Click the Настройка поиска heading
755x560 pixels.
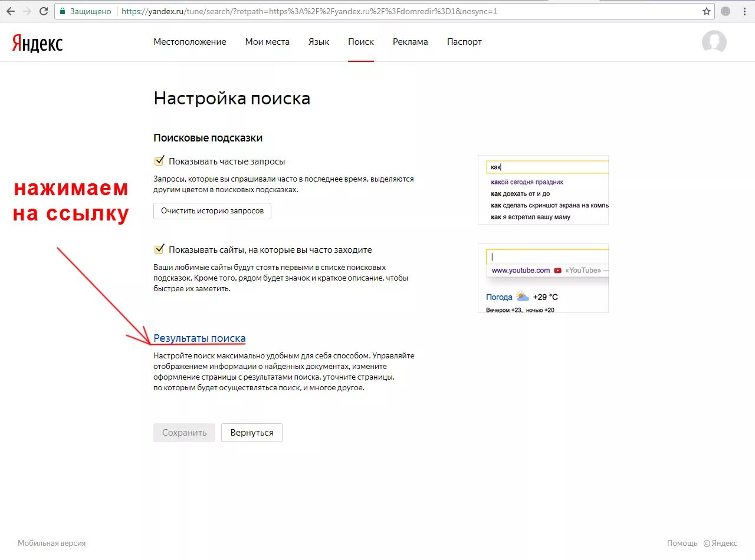[x=232, y=98]
